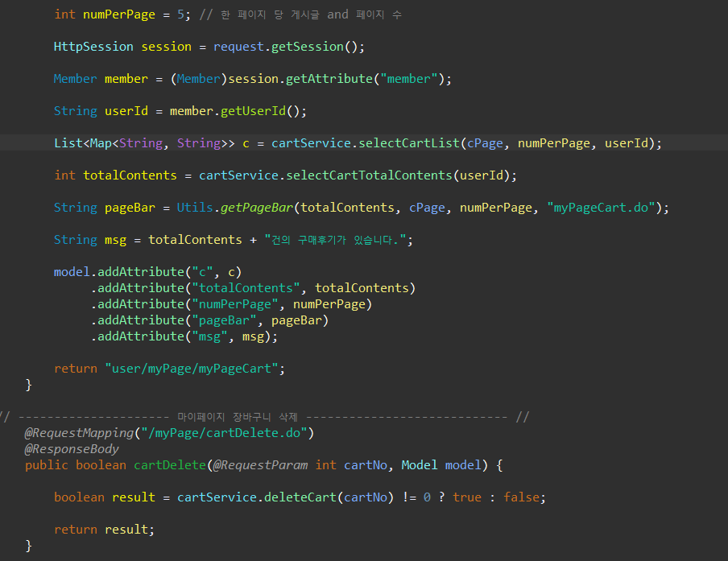This screenshot has height=561, width=728.
Task: Click totalContents in int totalContents declaration
Action: [x=130, y=175]
